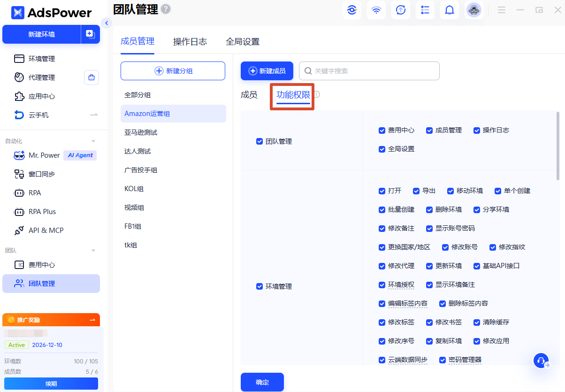Click the keyword search field
This screenshot has height=392, width=565.
369,71
